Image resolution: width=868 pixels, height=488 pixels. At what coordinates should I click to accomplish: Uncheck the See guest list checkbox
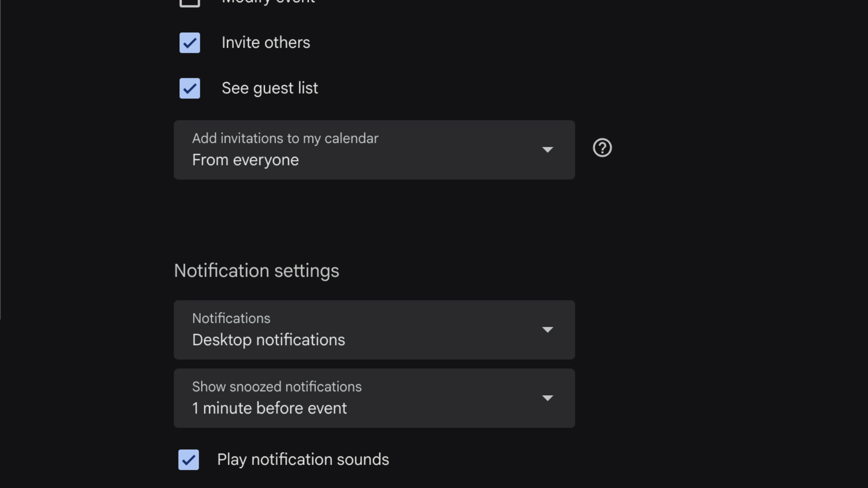(x=190, y=88)
